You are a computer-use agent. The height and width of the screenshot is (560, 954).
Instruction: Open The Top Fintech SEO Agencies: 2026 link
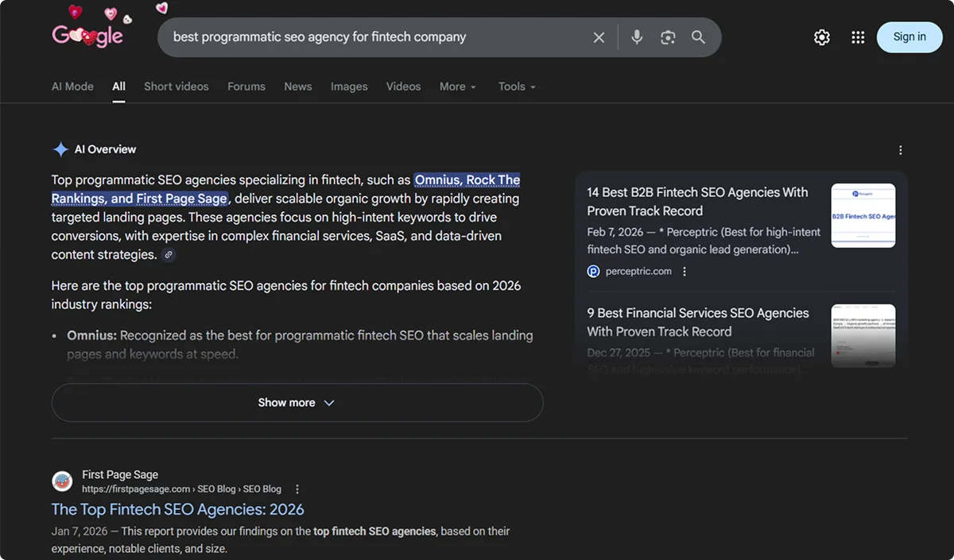pos(177,509)
